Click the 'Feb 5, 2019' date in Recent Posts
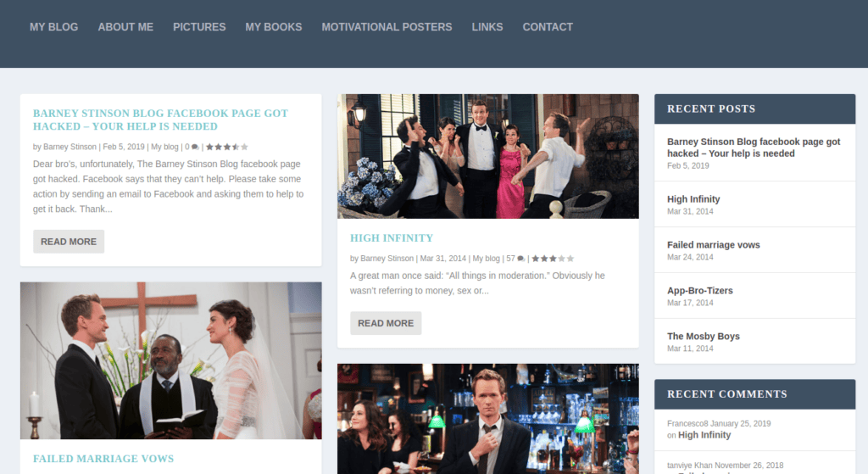The width and height of the screenshot is (868, 474). point(688,165)
